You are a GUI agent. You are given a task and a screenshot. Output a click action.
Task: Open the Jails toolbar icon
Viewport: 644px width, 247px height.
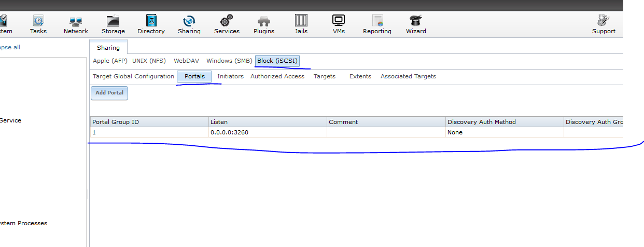pos(301,24)
